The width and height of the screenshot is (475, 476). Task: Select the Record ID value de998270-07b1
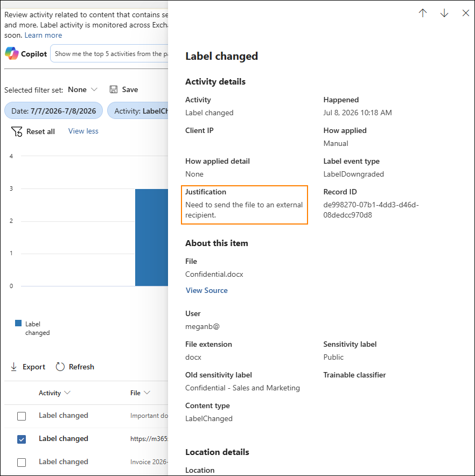(371, 210)
